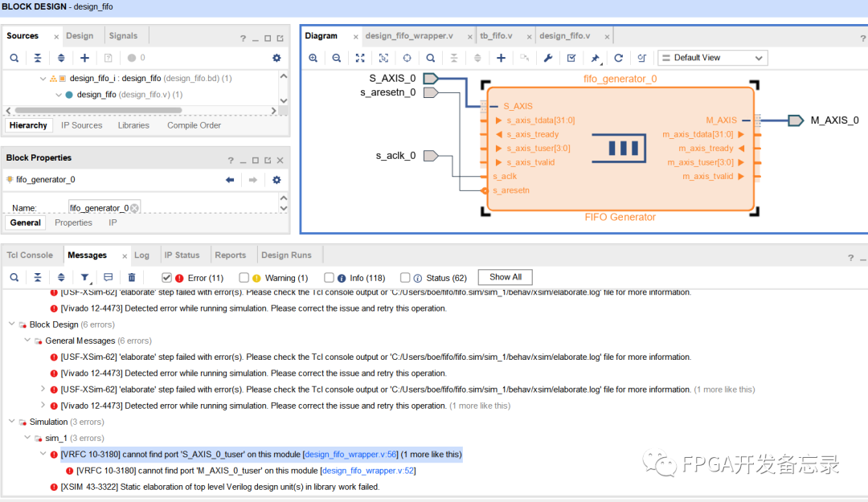Search messages with magnifier icon
This screenshot has height=502, width=868.
click(14, 277)
